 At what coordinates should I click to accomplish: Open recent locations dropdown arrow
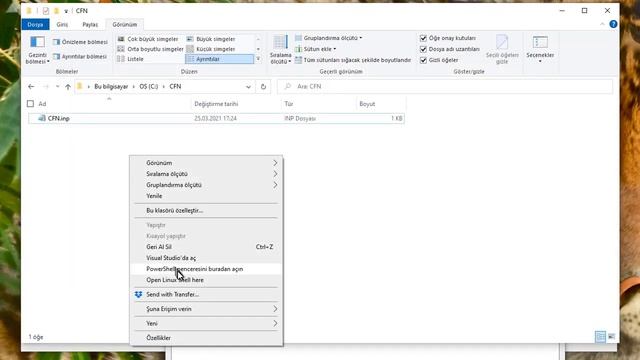pyautogui.click(x=58, y=87)
